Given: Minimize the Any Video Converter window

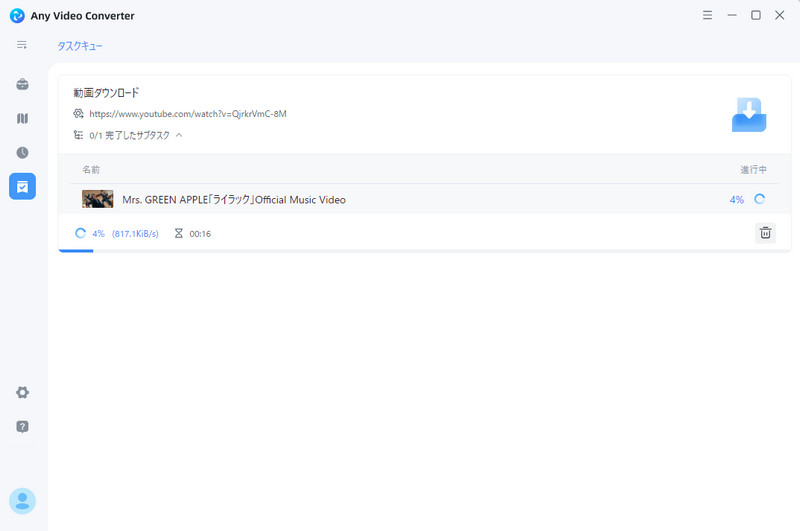Looking at the screenshot, I should coord(732,15).
